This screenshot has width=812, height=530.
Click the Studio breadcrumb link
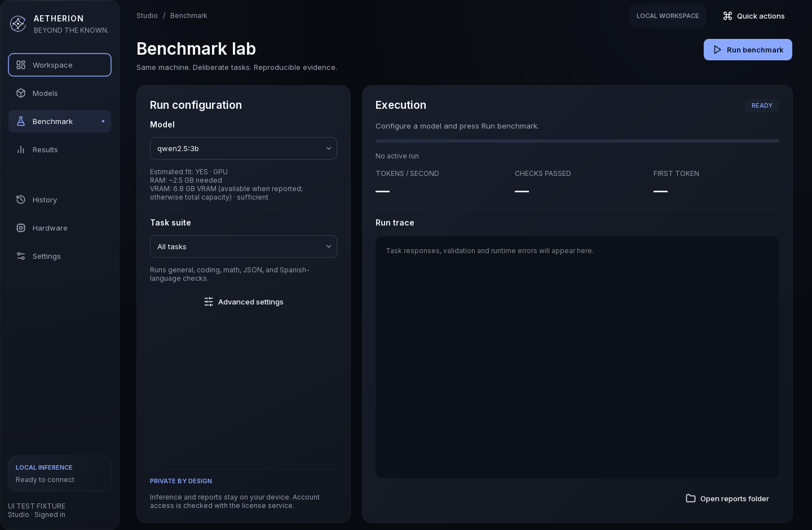147,16
